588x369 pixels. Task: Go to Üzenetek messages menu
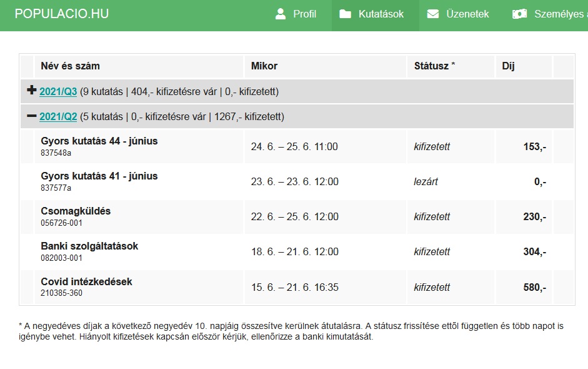click(467, 14)
